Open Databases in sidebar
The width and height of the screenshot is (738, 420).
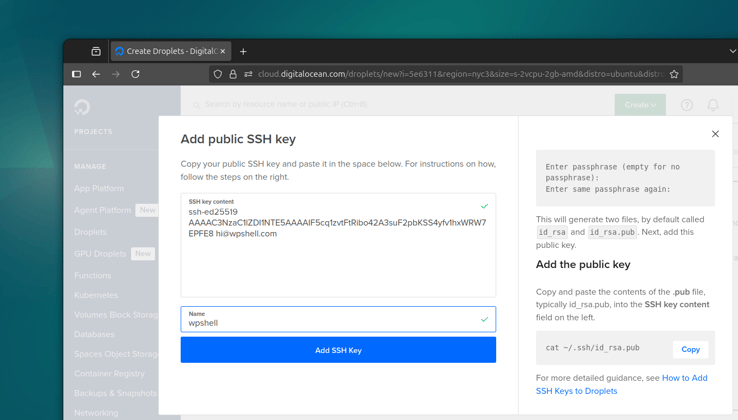point(94,334)
